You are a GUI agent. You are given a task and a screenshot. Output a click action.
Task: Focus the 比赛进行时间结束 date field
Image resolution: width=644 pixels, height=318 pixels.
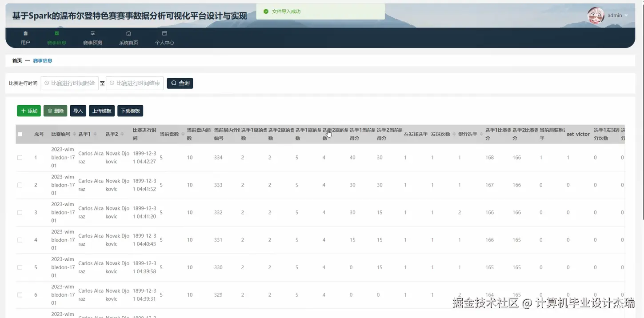[135, 83]
